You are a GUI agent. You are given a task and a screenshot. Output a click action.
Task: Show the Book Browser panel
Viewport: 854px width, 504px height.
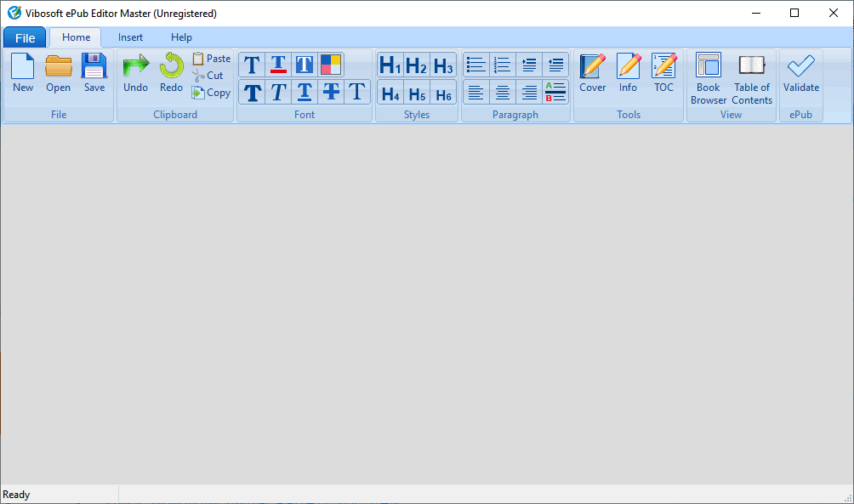(x=708, y=78)
